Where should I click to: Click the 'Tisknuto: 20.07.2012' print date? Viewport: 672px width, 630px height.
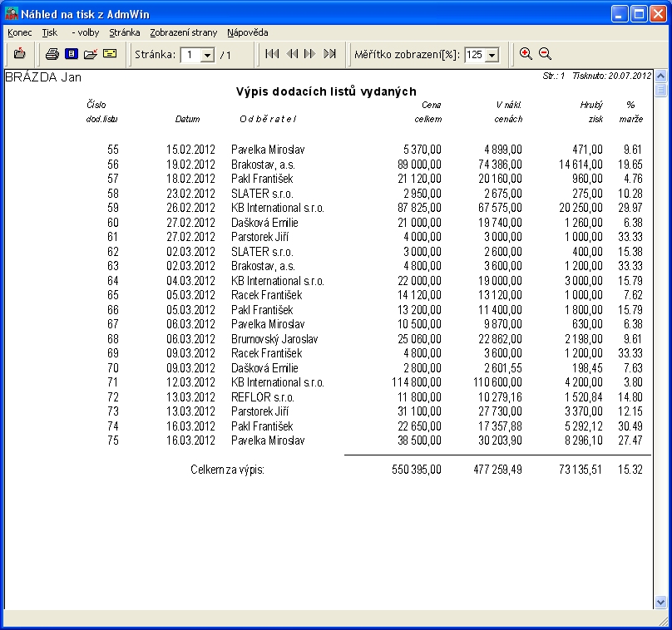pyautogui.click(x=611, y=76)
